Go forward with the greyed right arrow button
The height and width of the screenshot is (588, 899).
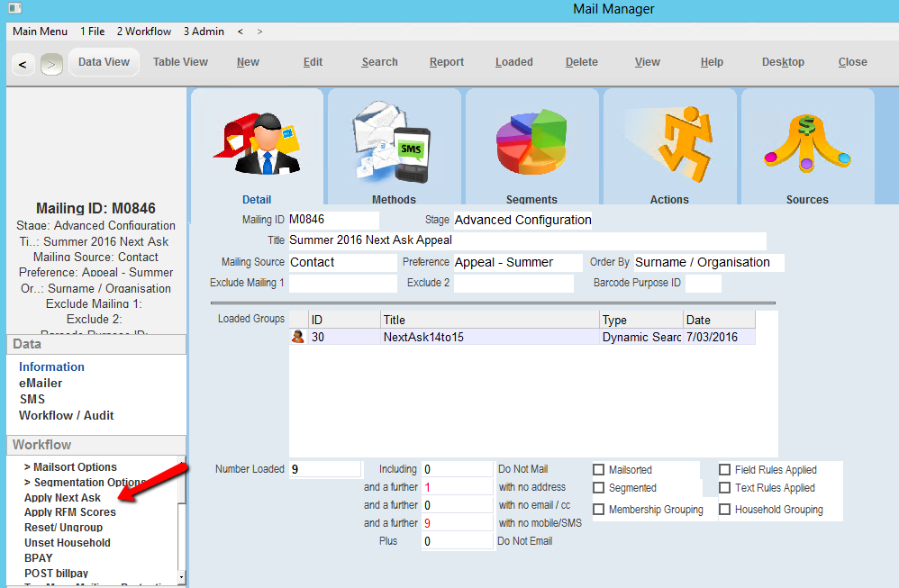(x=51, y=64)
